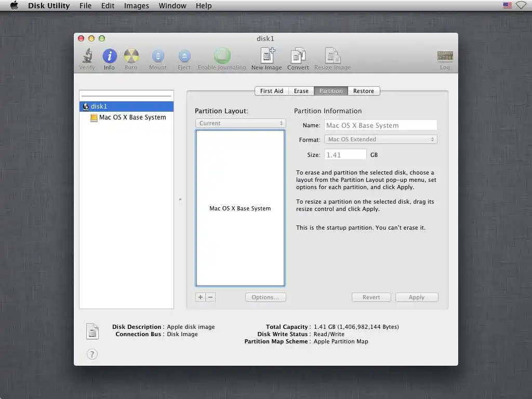Select Mac OS X Base System volume
The image size is (532, 399).
(x=127, y=117)
